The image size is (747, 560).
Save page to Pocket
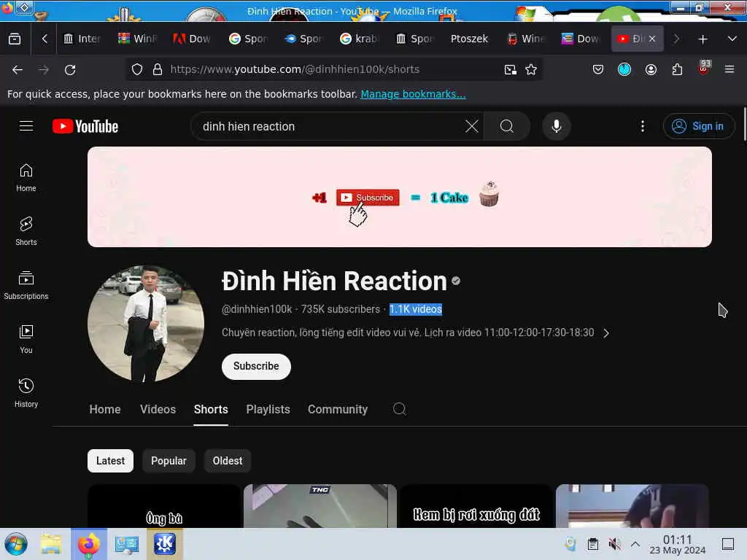pos(598,70)
